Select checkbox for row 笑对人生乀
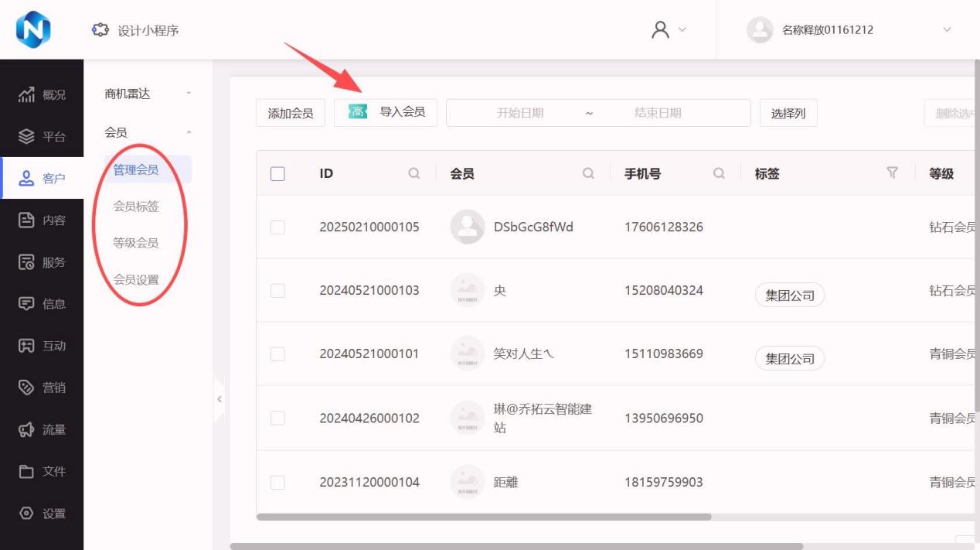 277,354
